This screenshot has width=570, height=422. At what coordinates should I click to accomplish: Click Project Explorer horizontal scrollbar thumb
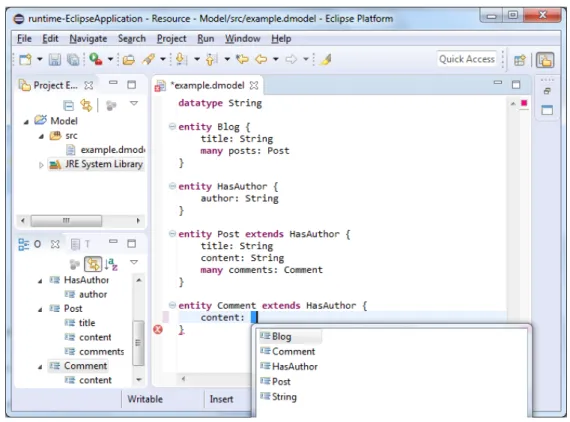[x=66, y=221]
